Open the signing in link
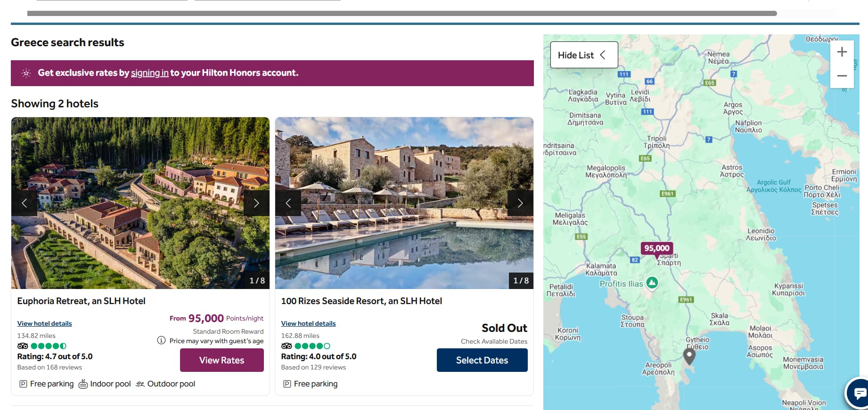Screen dimensions: 868x410 [149, 73]
